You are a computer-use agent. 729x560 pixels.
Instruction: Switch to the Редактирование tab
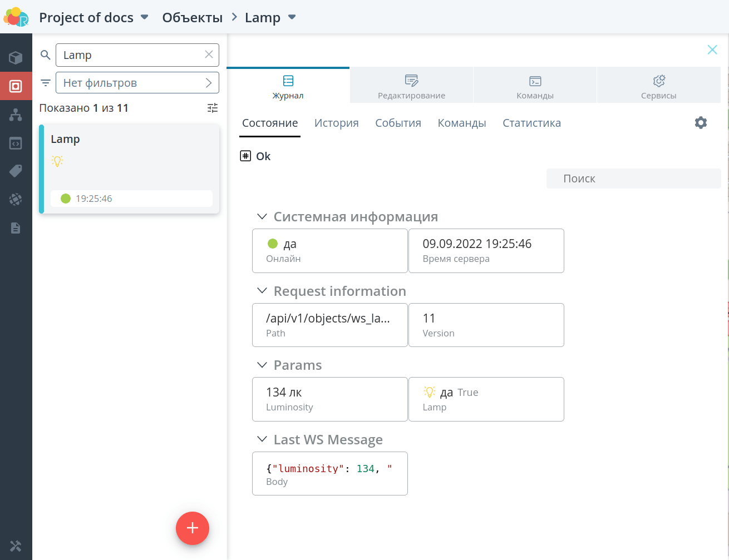coord(411,86)
